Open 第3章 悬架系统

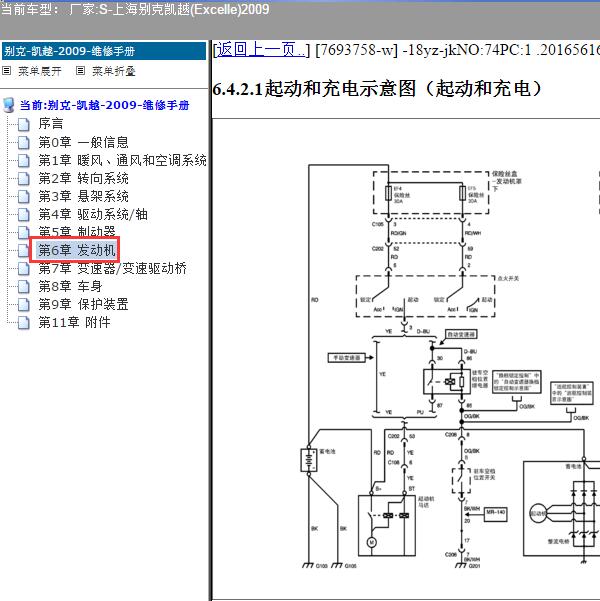[83, 196]
